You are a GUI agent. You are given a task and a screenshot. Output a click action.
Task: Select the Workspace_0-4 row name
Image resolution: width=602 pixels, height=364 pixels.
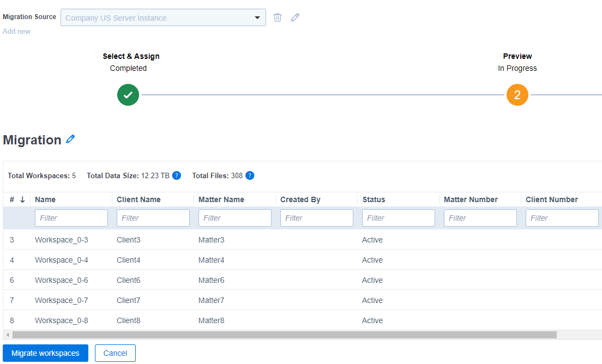pyautogui.click(x=62, y=260)
